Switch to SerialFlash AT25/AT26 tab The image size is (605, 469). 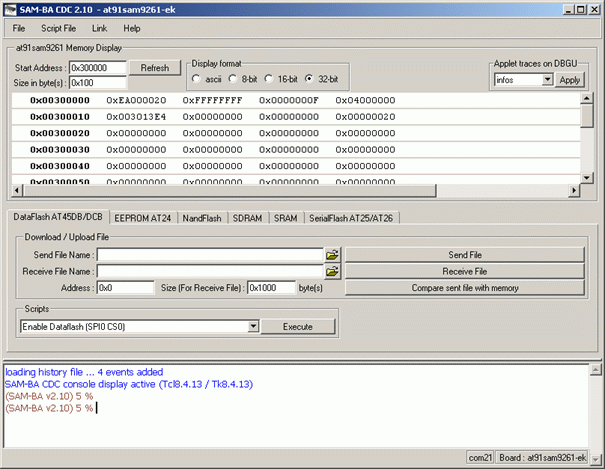click(351, 218)
